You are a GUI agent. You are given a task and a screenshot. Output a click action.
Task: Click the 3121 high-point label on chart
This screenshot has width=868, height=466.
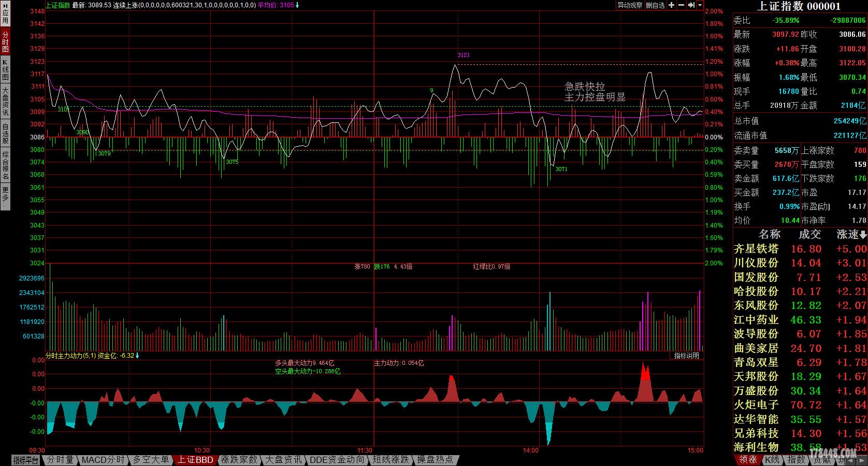(464, 55)
